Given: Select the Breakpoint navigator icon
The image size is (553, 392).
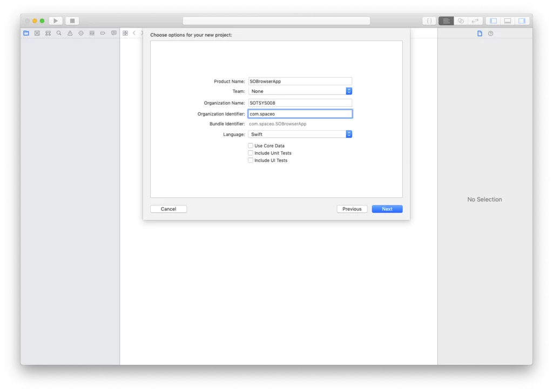Looking at the screenshot, I should click(x=103, y=33).
